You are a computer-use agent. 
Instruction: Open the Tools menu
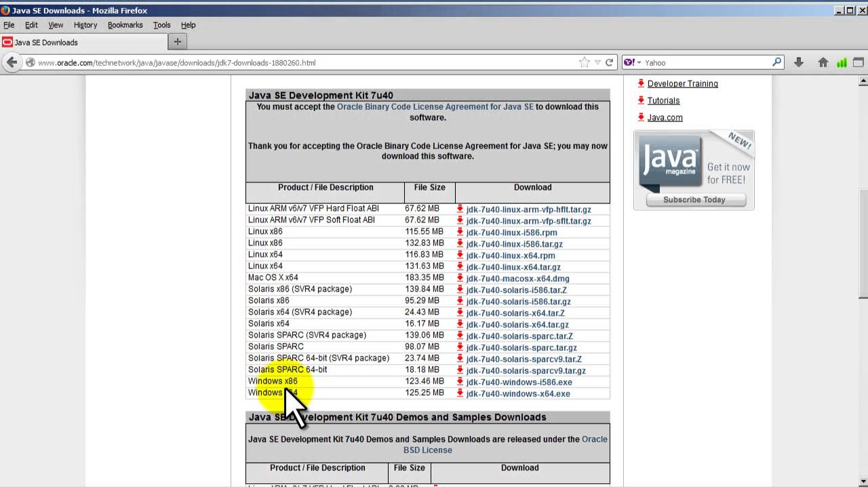coord(162,25)
